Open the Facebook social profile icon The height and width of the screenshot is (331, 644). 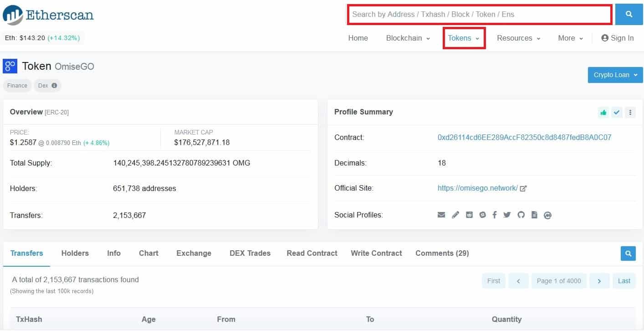495,215
